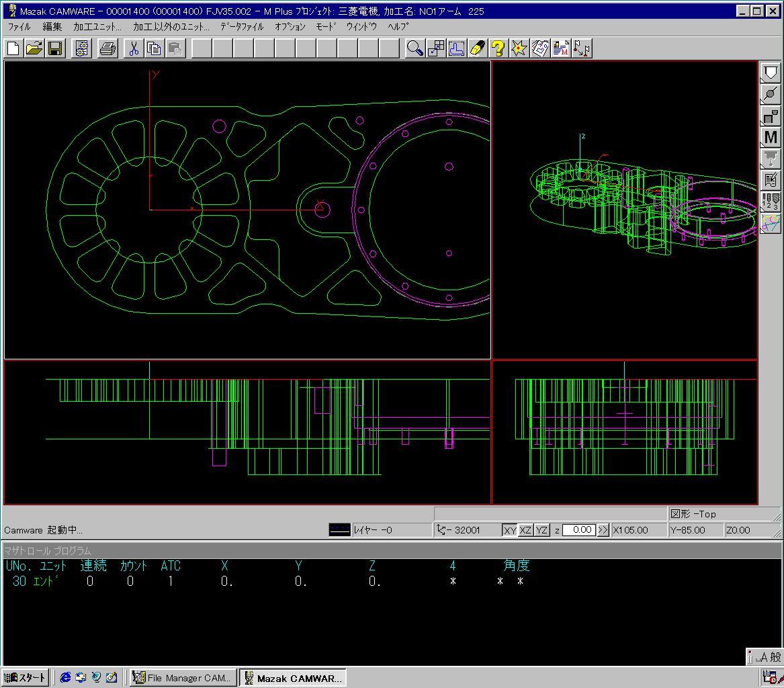Open the ファイル menu
Viewport: 784px width, 688px height.
[x=19, y=27]
